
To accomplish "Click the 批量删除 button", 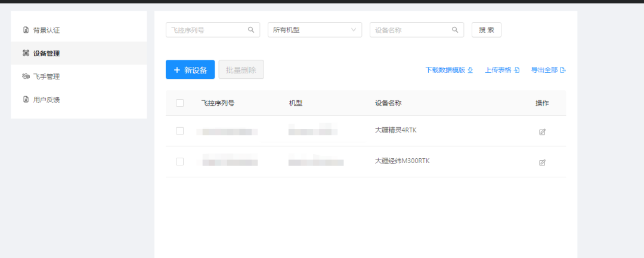I will [241, 69].
